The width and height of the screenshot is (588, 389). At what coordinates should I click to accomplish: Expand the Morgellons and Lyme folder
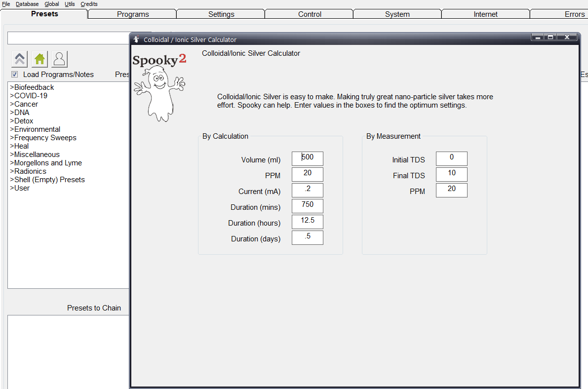coord(46,163)
